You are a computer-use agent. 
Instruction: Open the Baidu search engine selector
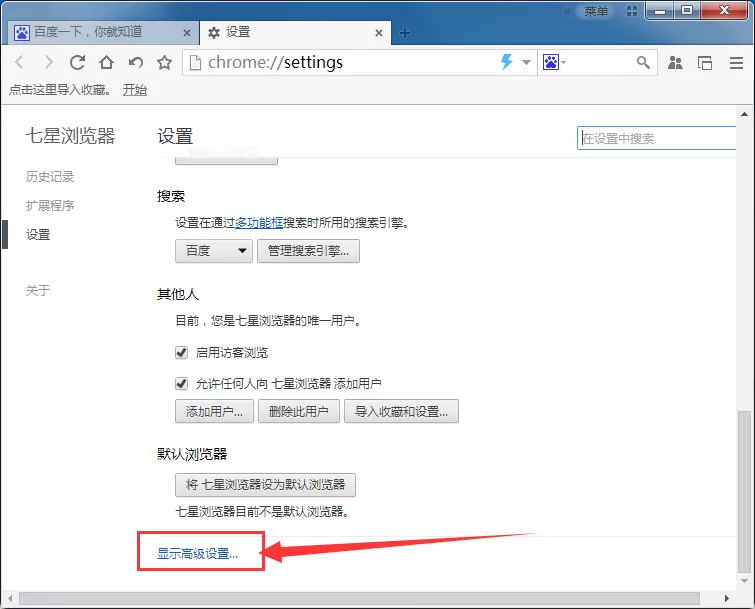554,62
